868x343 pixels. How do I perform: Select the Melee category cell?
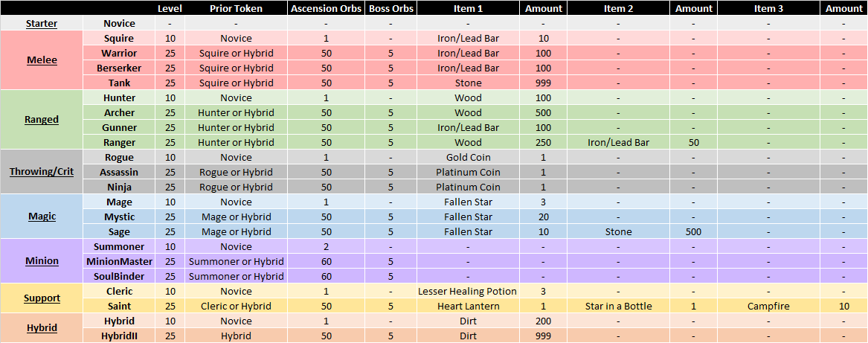(42, 61)
